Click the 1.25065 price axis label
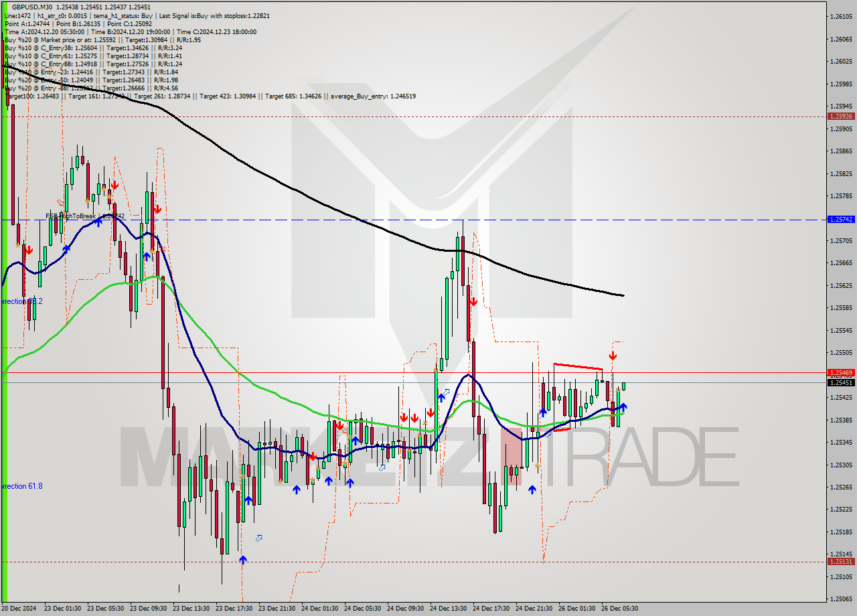This screenshot has width=857, height=616. [x=841, y=599]
